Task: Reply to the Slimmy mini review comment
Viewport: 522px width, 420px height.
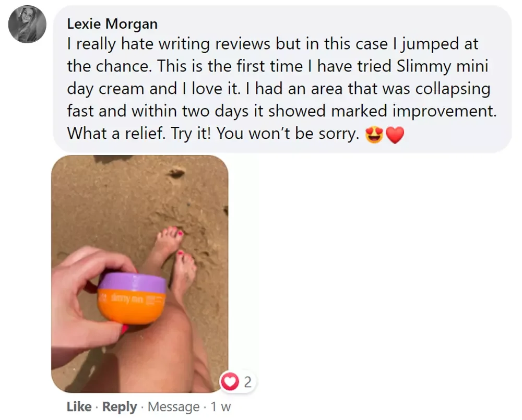Action: point(120,406)
